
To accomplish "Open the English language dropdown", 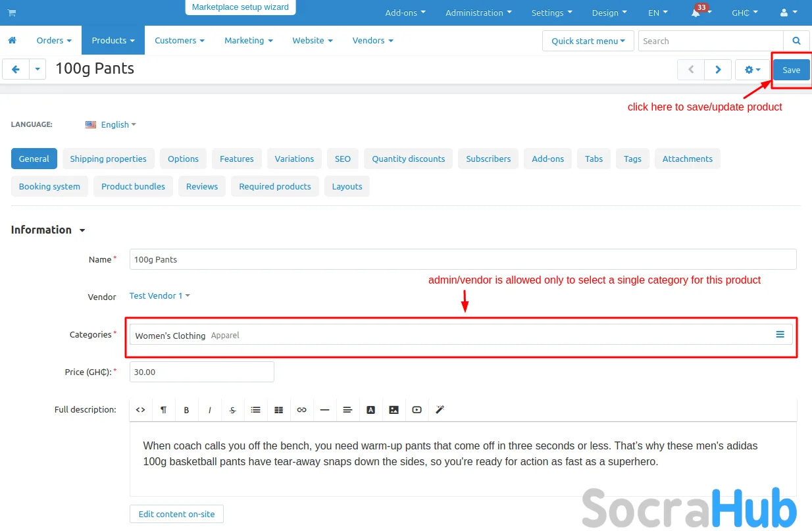I will [114, 125].
